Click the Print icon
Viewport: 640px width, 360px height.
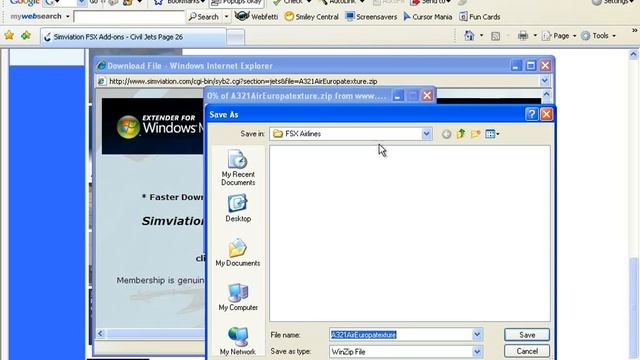(x=523, y=36)
